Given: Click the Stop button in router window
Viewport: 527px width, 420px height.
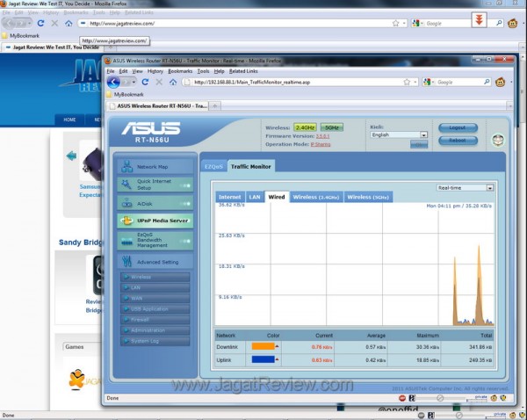Looking at the screenshot, I should pos(159,82).
